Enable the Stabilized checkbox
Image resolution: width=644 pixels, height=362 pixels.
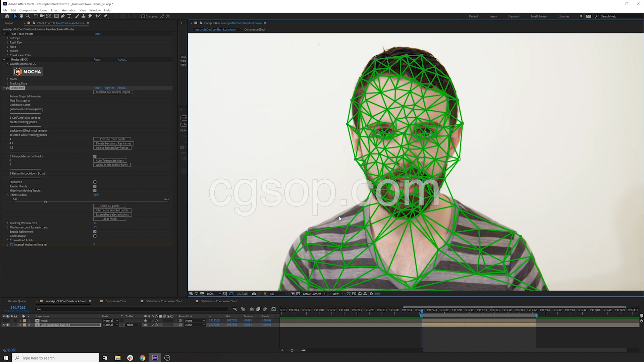(95, 182)
